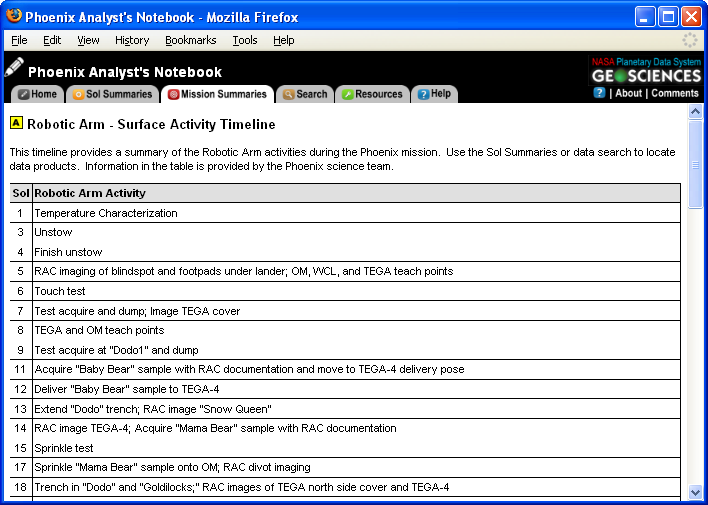Click the scrollbar down arrow

696,492
